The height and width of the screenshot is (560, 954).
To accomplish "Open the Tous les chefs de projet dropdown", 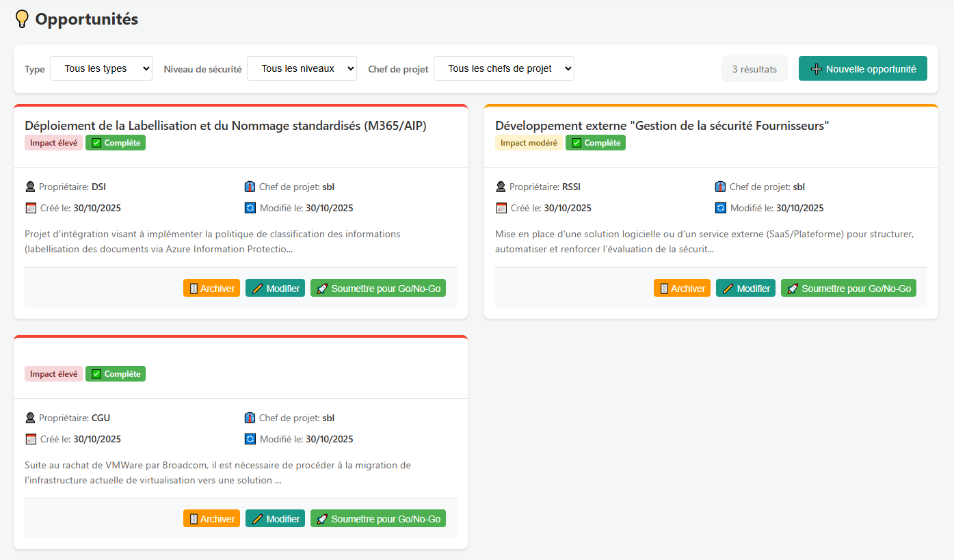I will point(503,68).
